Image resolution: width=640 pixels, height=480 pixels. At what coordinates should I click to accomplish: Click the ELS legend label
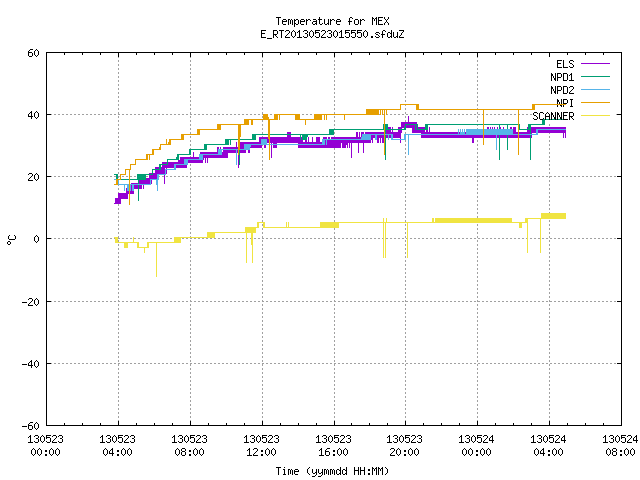[565, 64]
